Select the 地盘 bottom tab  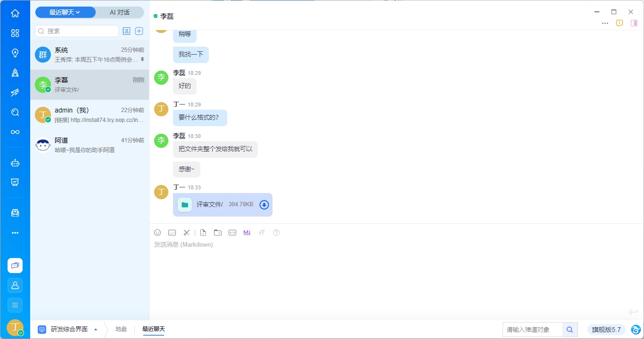pyautogui.click(x=121, y=329)
